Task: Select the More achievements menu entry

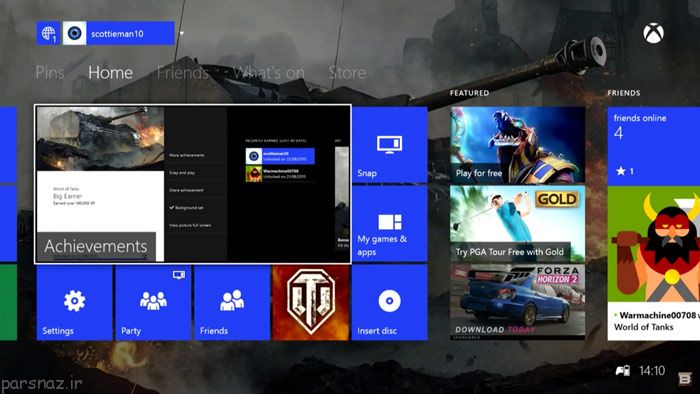Action: click(x=187, y=155)
